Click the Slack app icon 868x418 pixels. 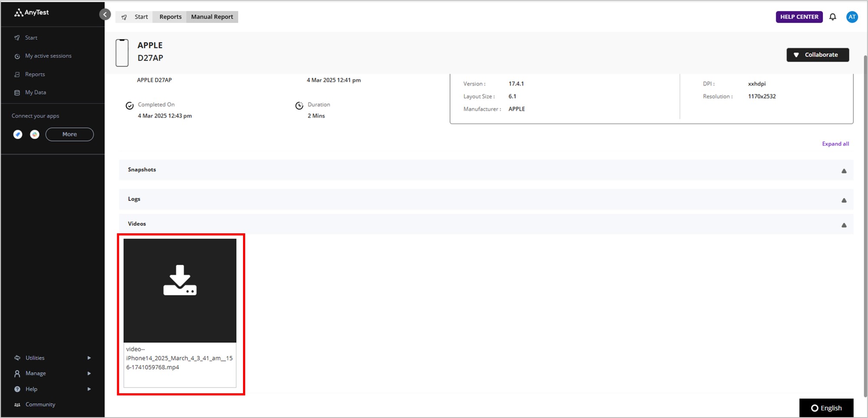[35, 135]
